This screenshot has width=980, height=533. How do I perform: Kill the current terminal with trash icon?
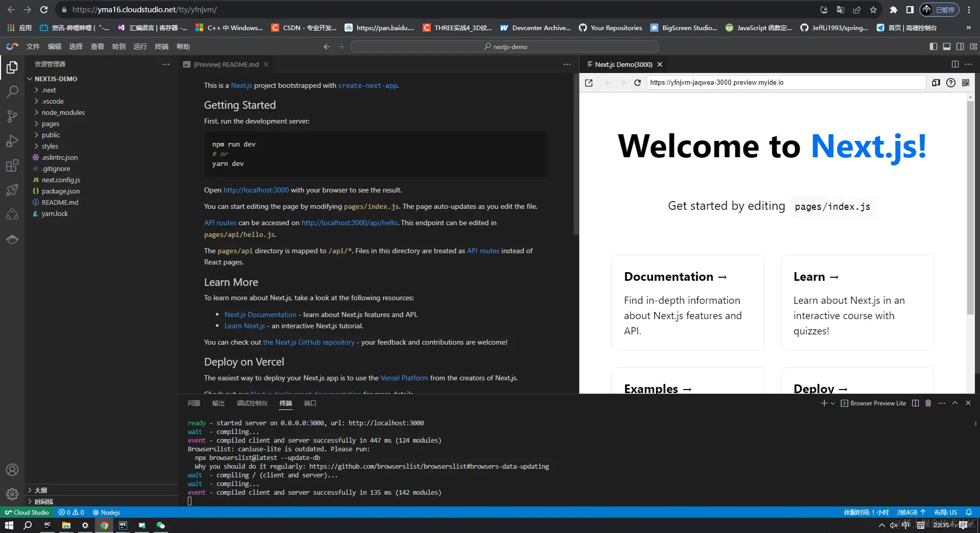pyautogui.click(x=927, y=403)
